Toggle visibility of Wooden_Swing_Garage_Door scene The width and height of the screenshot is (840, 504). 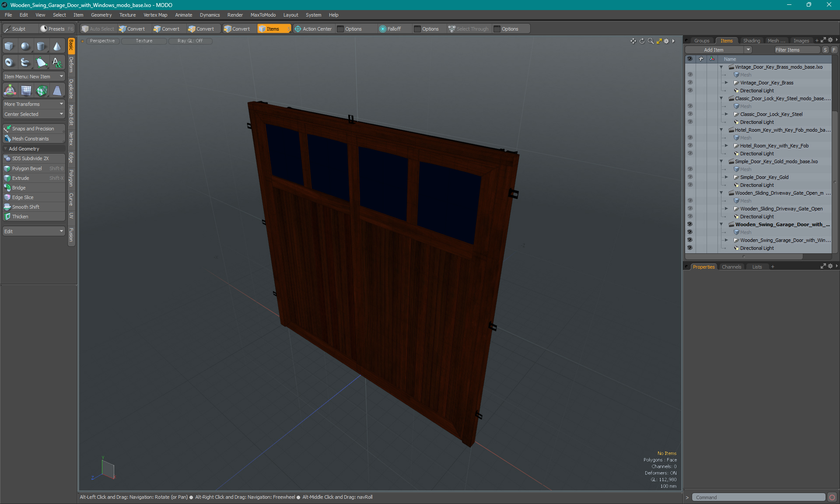[x=690, y=224]
